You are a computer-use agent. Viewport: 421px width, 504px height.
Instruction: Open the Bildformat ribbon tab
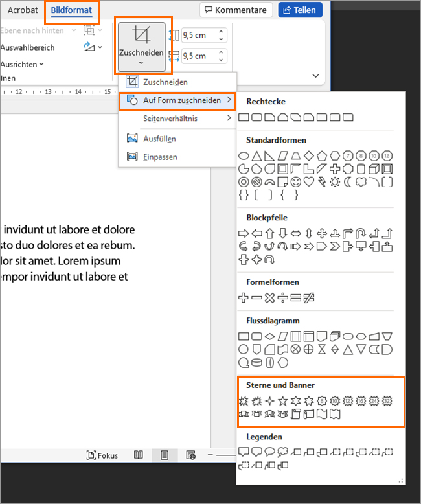click(x=71, y=10)
